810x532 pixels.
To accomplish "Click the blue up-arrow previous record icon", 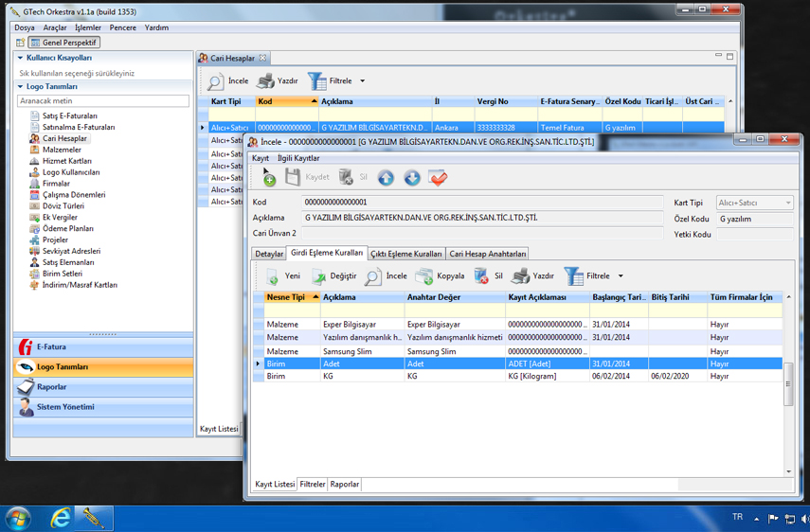I will click(387, 178).
